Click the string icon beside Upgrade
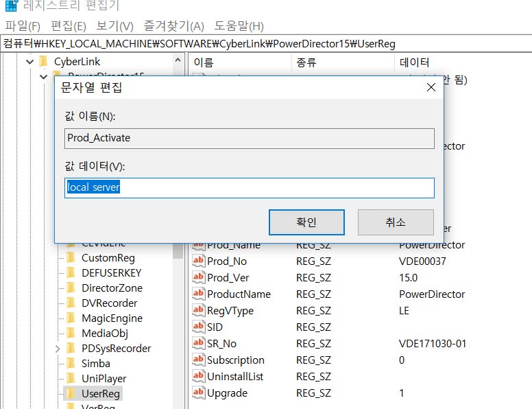Viewport: 532px width, 409px height. click(199, 393)
